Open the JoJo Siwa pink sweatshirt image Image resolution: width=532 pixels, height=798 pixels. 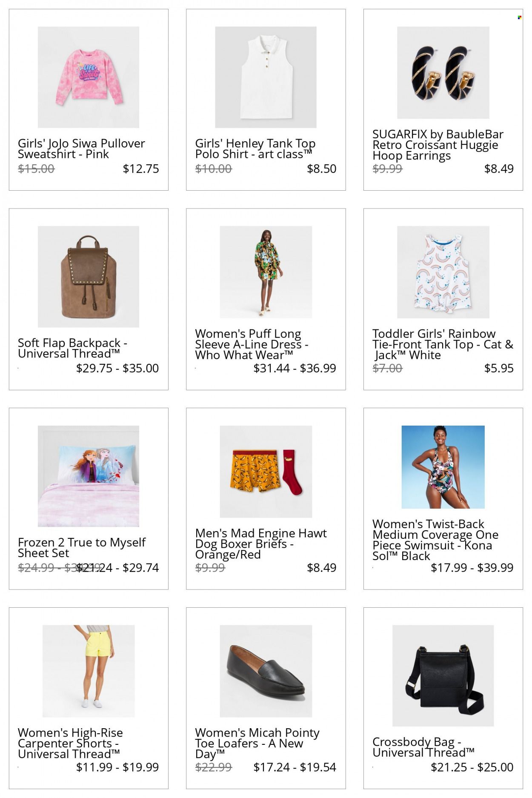click(89, 77)
